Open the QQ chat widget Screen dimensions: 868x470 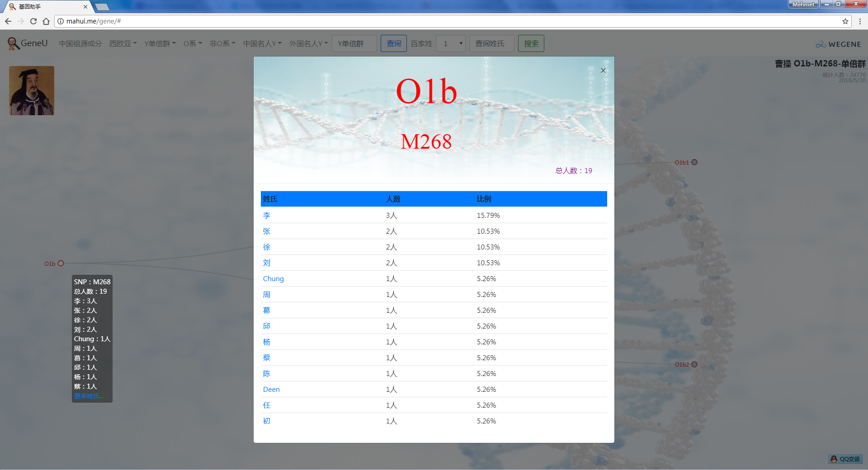[845, 459]
